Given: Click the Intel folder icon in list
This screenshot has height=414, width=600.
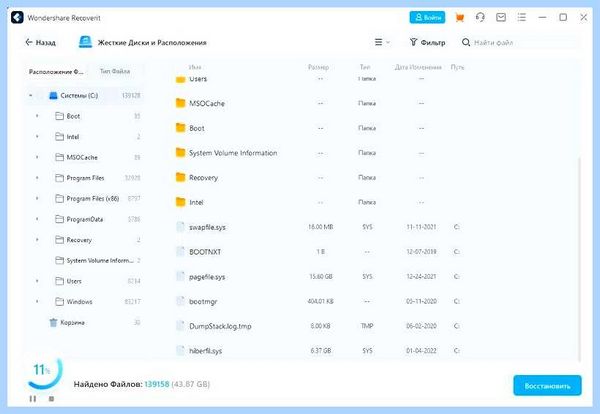Looking at the screenshot, I should pos(181,202).
